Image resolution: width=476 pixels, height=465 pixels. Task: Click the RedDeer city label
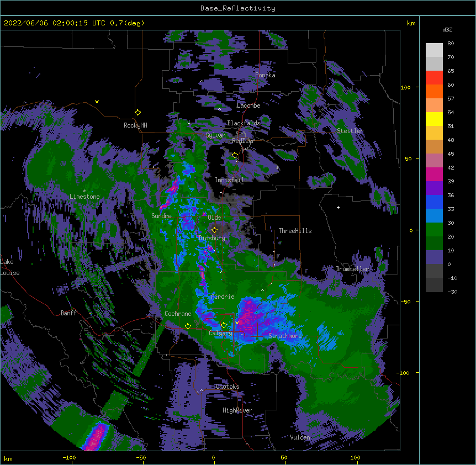(x=243, y=141)
